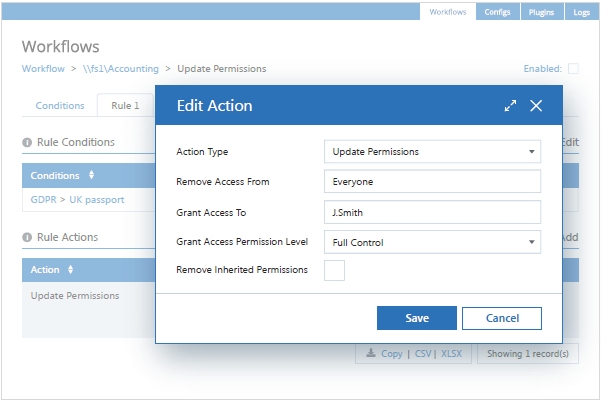Toggle the Remove Inherited Permissions checkbox
The width and height of the screenshot is (602, 403).
[x=335, y=270]
